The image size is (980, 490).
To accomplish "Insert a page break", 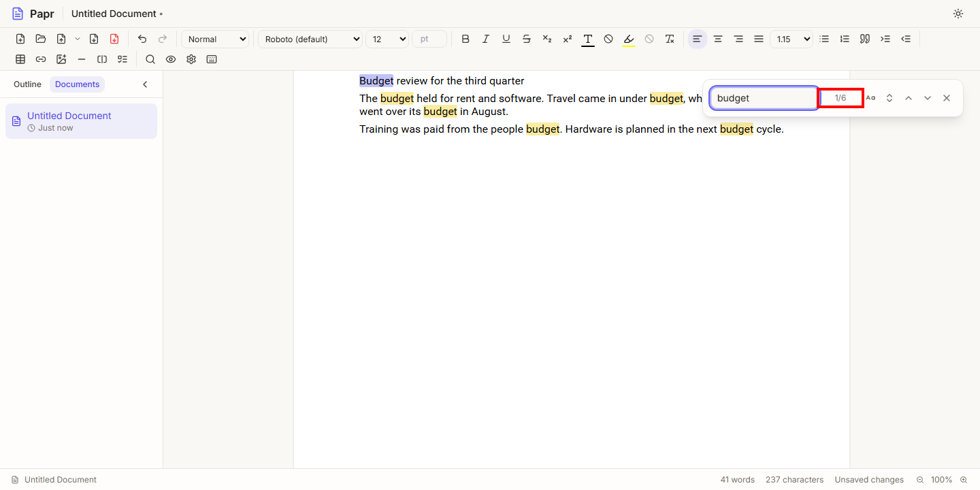I will coord(102,59).
